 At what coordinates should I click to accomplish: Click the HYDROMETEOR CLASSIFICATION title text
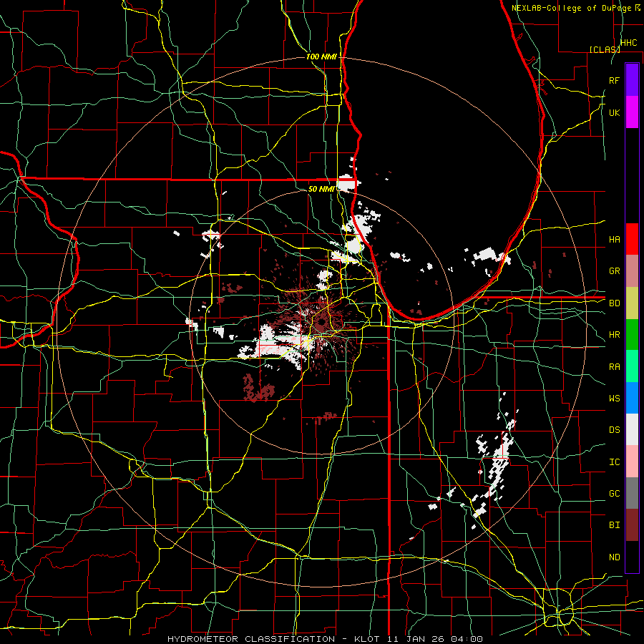coord(251,639)
